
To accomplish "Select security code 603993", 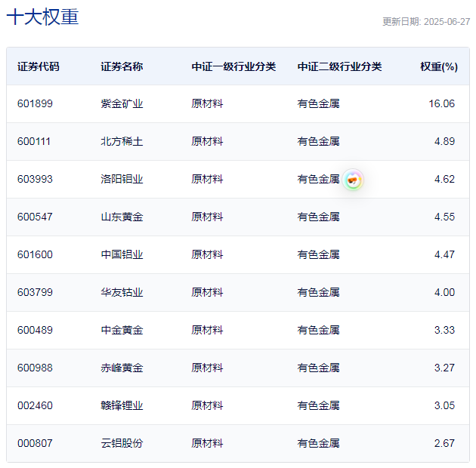I will point(35,179).
